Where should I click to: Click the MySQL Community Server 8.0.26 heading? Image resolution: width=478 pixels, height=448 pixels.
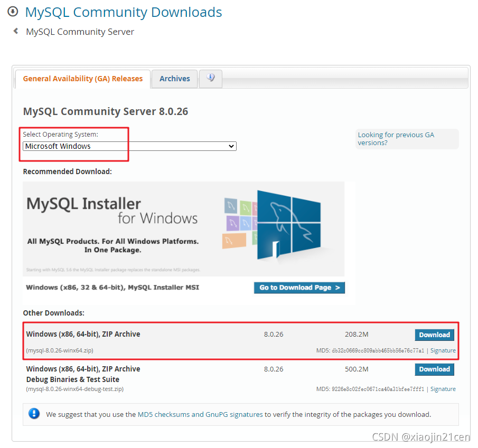[106, 111]
